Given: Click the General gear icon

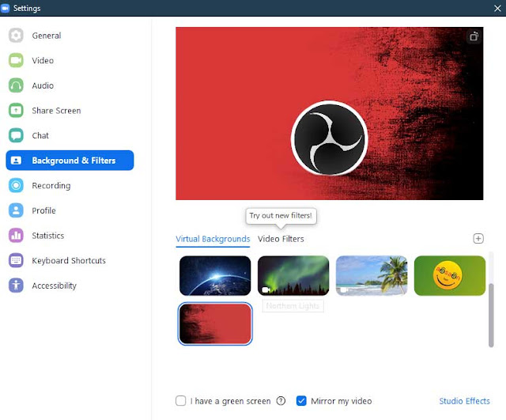Looking at the screenshot, I should click(x=16, y=35).
